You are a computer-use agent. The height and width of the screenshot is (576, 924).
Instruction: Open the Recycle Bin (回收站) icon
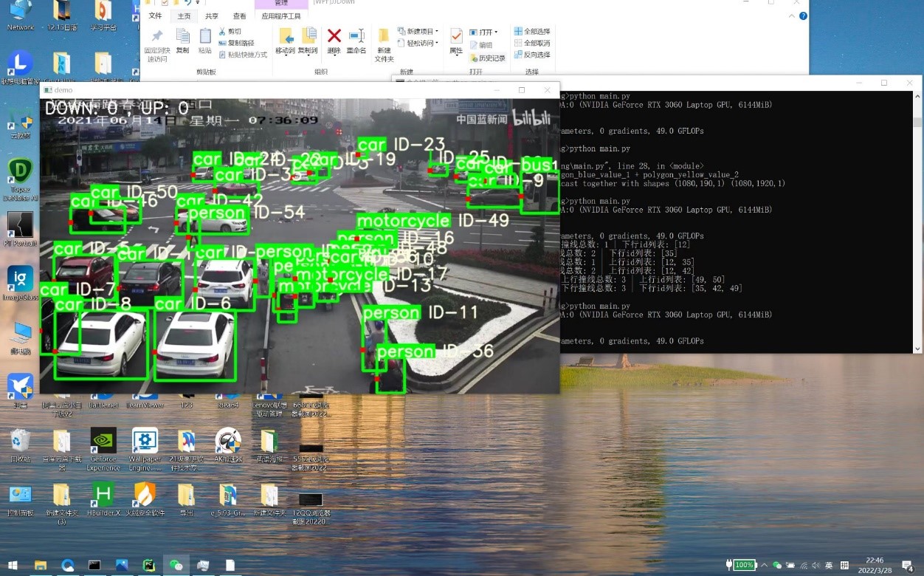pos(20,445)
